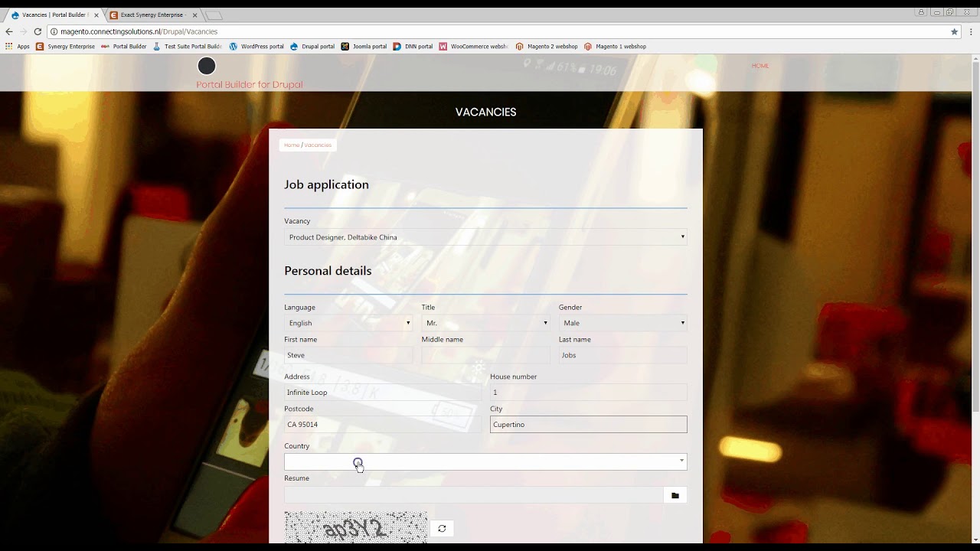Open WooCommerce webshop bookmark

[473, 47]
